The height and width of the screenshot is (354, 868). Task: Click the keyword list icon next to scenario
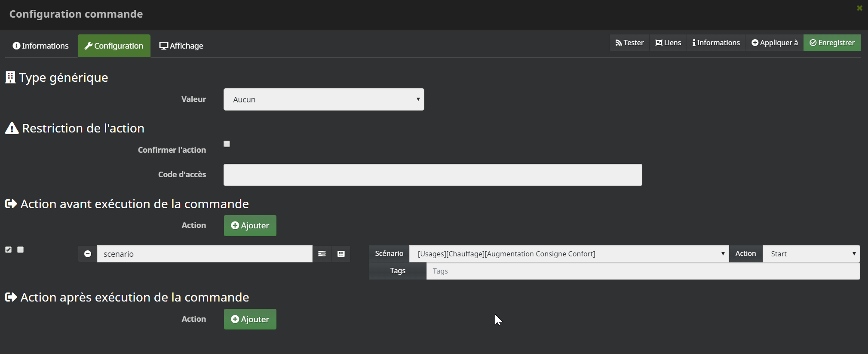click(x=322, y=254)
